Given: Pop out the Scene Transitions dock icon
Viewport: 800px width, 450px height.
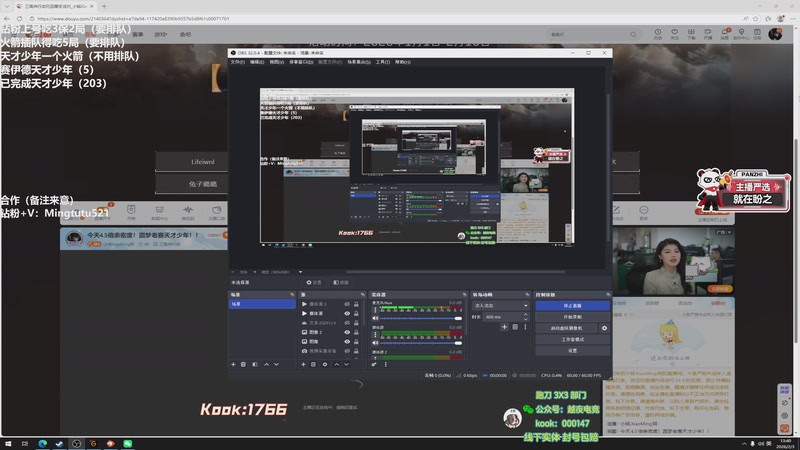Looking at the screenshot, I should pyautogui.click(x=527, y=295).
